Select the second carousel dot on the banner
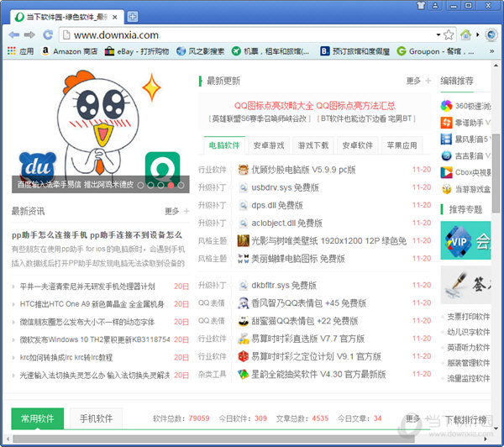504x447 pixels. point(150,185)
